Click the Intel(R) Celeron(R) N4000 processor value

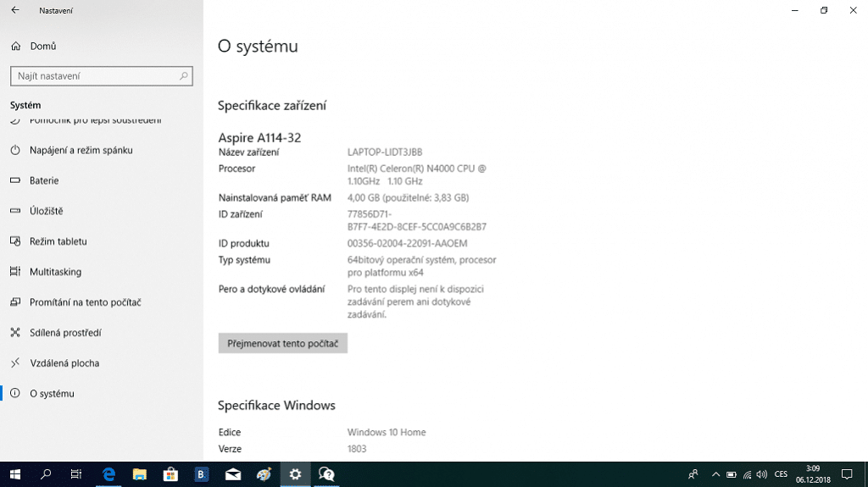coord(417,174)
